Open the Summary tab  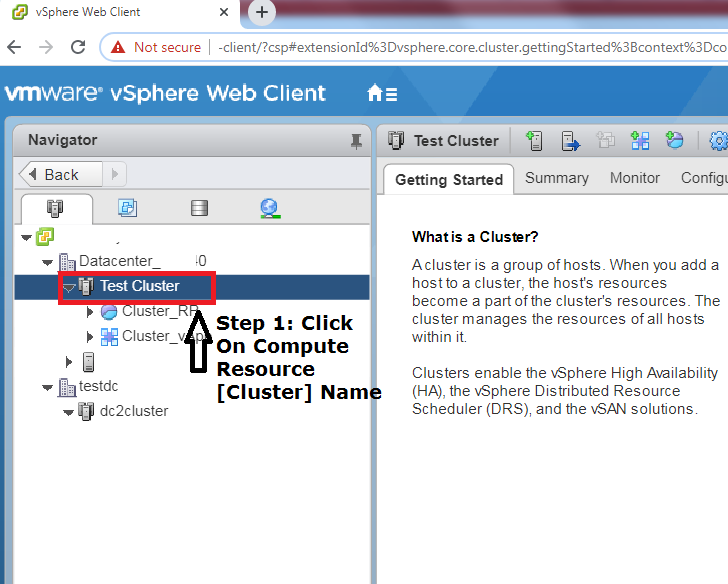556,178
